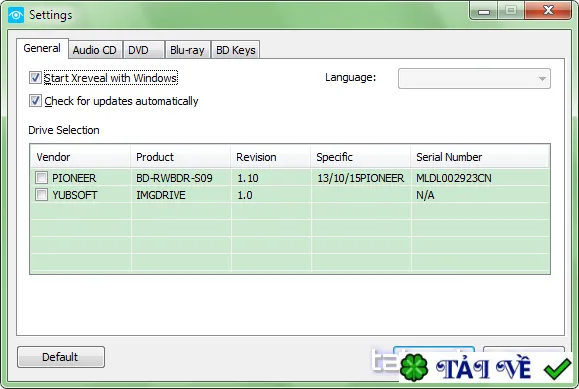The image size is (579, 389).
Task: Enable the PIONEER drive checkbox
Action: pyautogui.click(x=41, y=178)
